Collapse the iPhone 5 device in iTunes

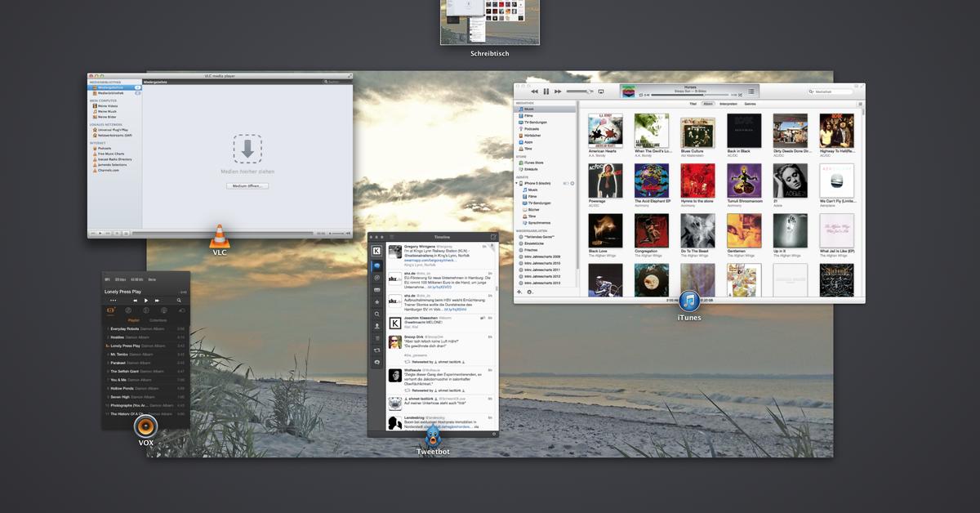point(516,183)
